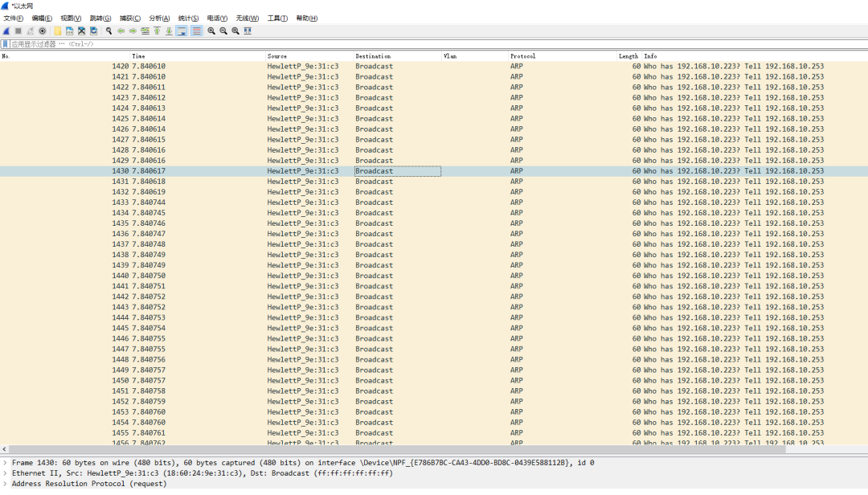Open 帮助(H) menu
The height and width of the screenshot is (495, 868).
[x=307, y=18]
